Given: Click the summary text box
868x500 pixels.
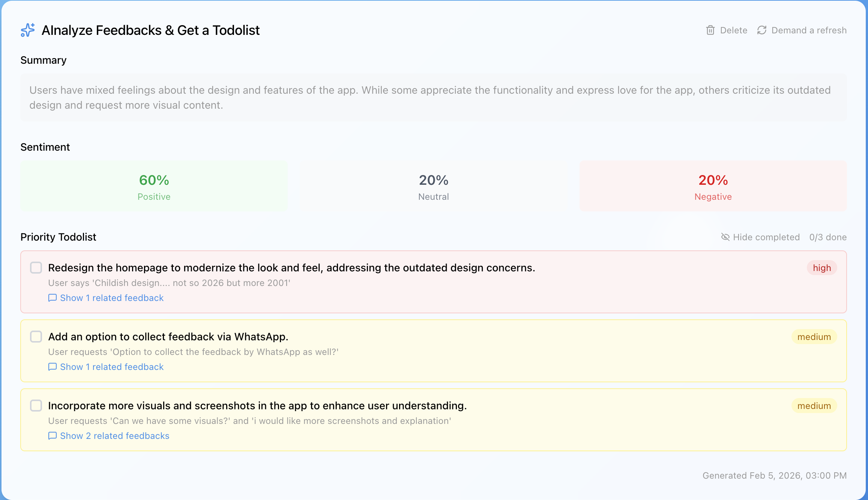Looking at the screenshot, I should tap(433, 97).
